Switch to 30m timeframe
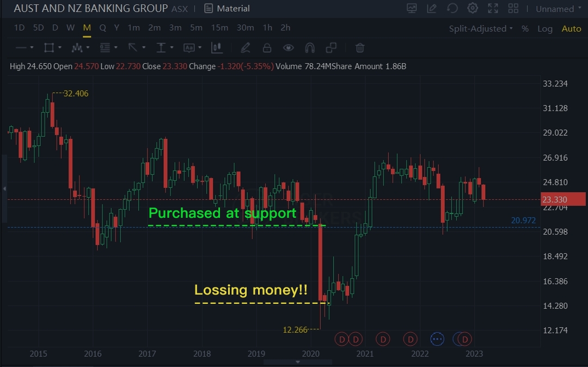This screenshot has width=588, height=367. coord(245,28)
